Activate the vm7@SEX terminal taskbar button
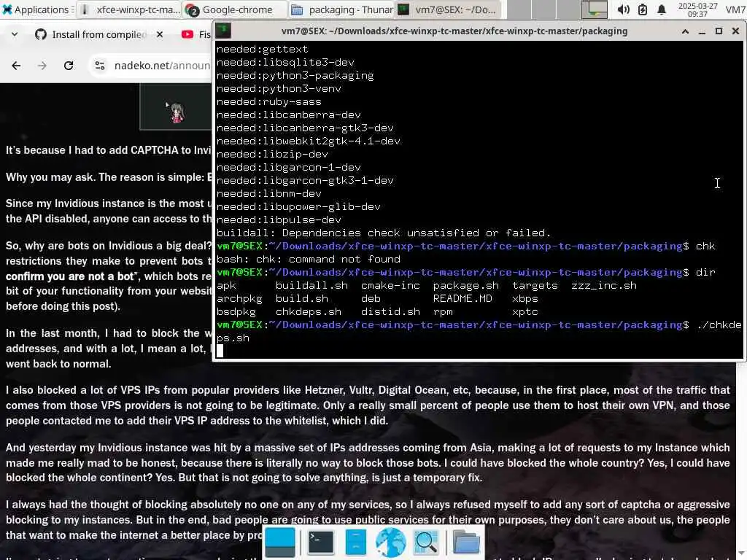The height and width of the screenshot is (560, 747). coord(449,9)
